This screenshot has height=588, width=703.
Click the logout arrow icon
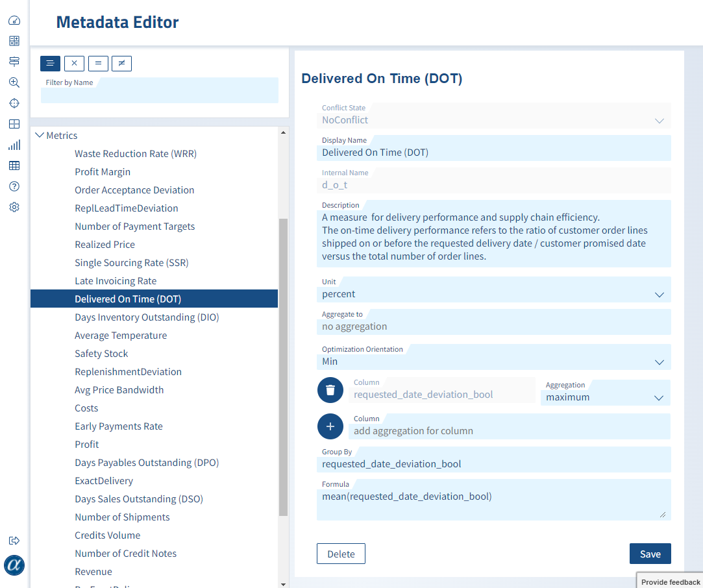pos(14,541)
